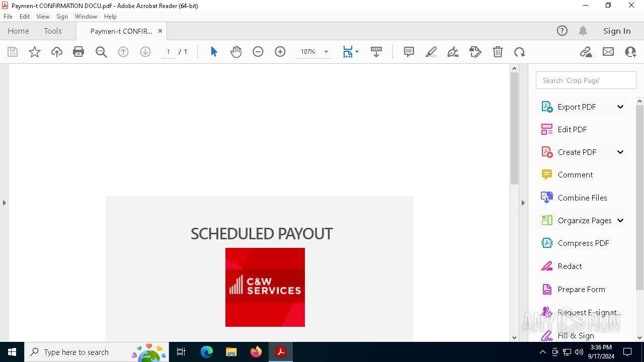Zoom in with plus button
644x362 pixels.
tap(280, 52)
